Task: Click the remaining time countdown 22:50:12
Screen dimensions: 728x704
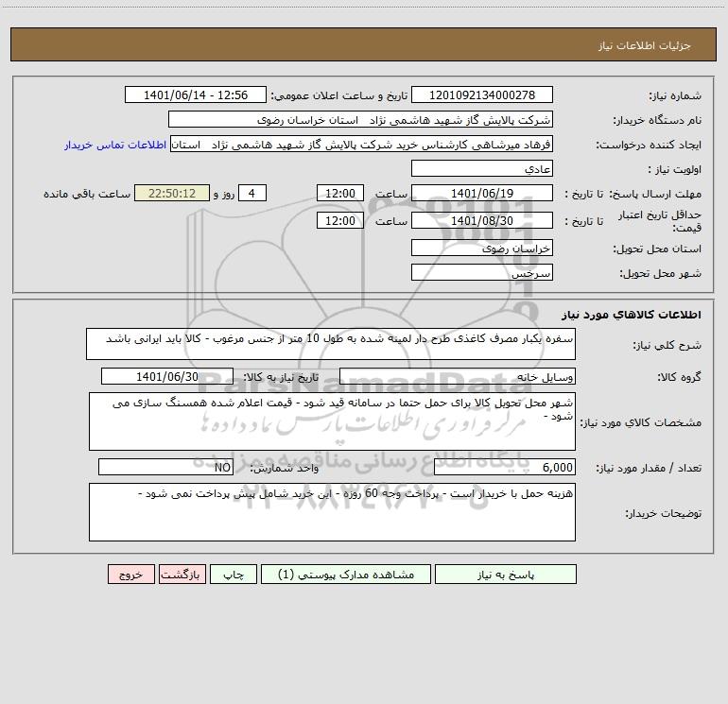Action: [x=171, y=194]
